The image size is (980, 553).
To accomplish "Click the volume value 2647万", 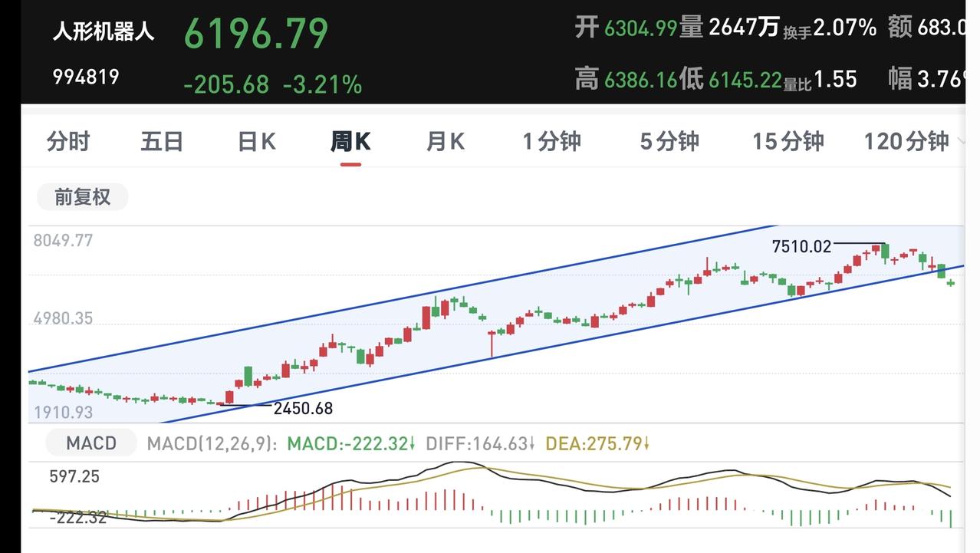I will click(744, 28).
